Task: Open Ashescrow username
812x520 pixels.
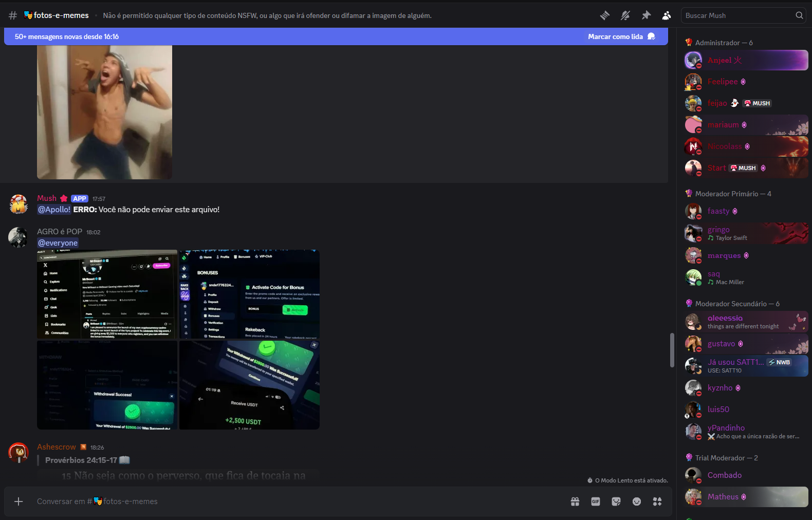Action: [x=57, y=447]
